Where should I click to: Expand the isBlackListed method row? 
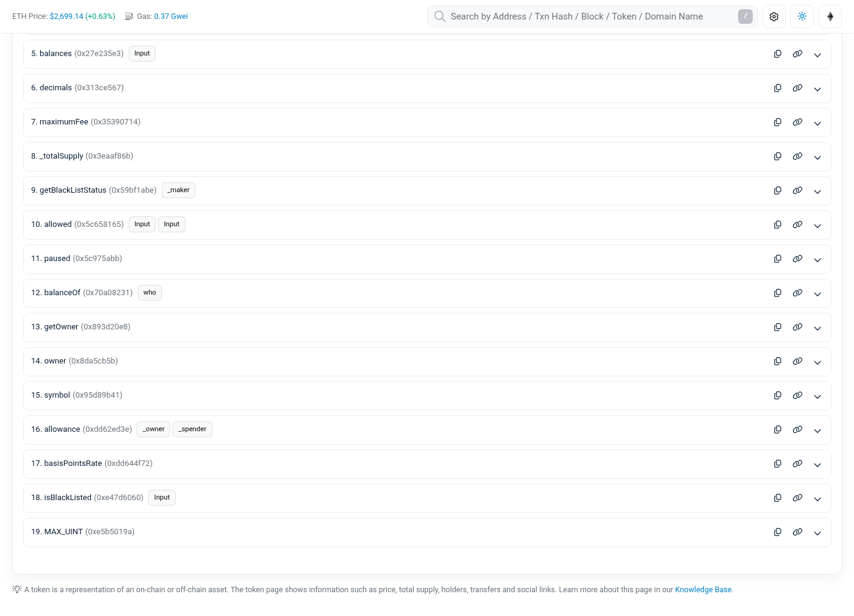[x=817, y=499]
